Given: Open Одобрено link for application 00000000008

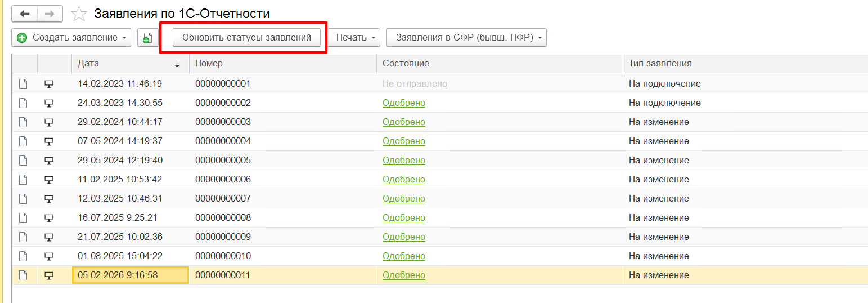Looking at the screenshot, I should click(x=404, y=218).
